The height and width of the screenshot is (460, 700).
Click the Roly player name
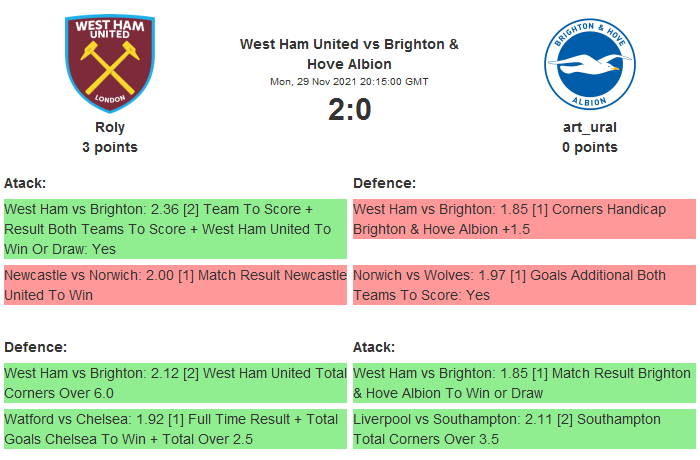[x=110, y=127]
